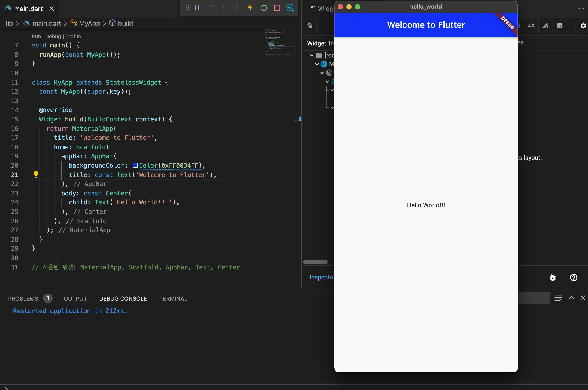Click the hot reload lightning icon
Screen dimensions: 588x390
[250, 8]
